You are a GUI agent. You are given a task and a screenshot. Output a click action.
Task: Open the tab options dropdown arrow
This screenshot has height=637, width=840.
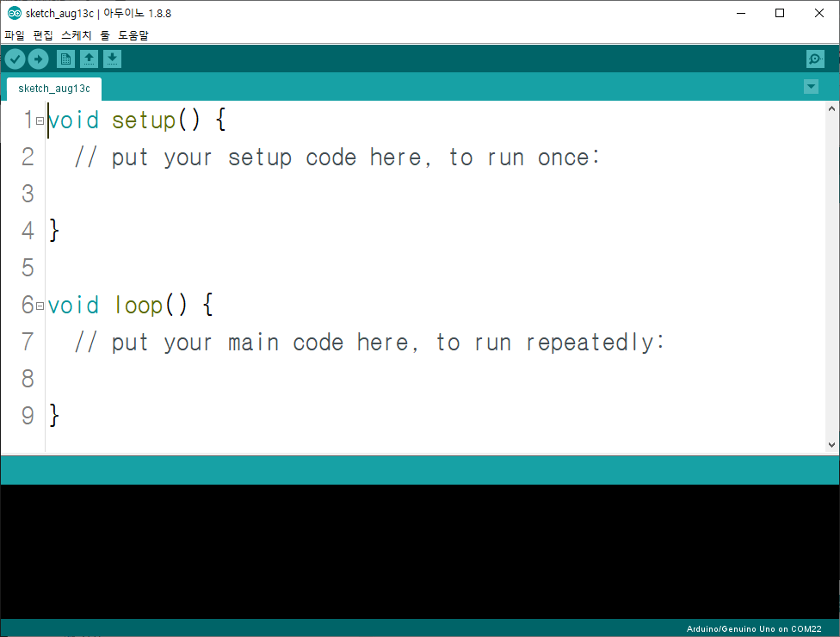click(x=811, y=87)
